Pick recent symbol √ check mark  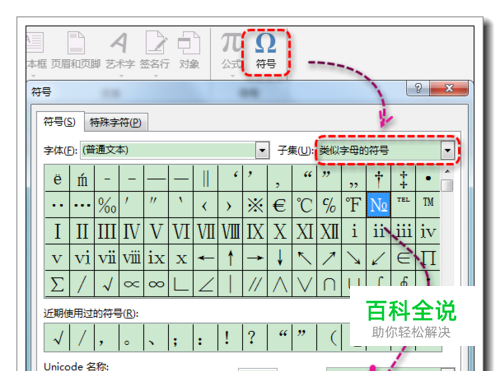click(x=57, y=338)
